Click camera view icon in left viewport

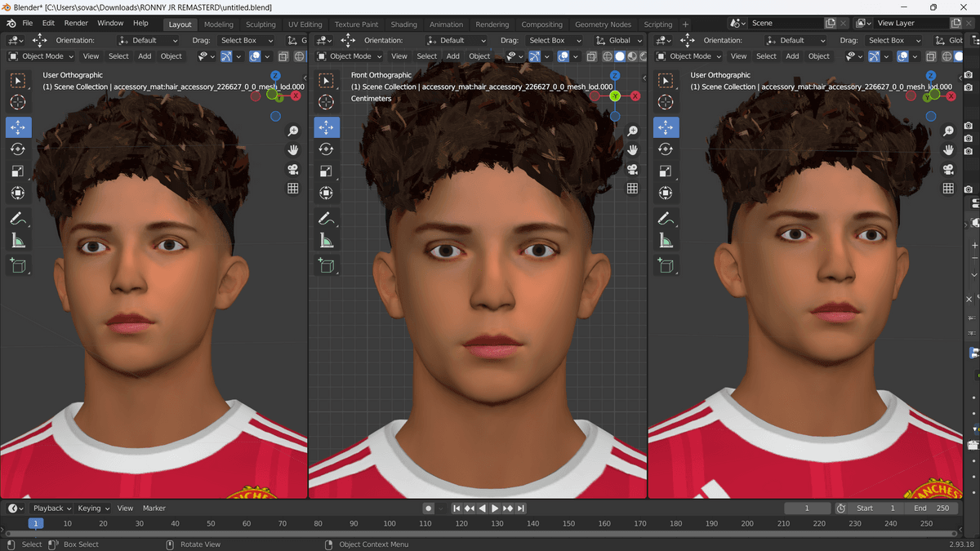click(x=292, y=170)
